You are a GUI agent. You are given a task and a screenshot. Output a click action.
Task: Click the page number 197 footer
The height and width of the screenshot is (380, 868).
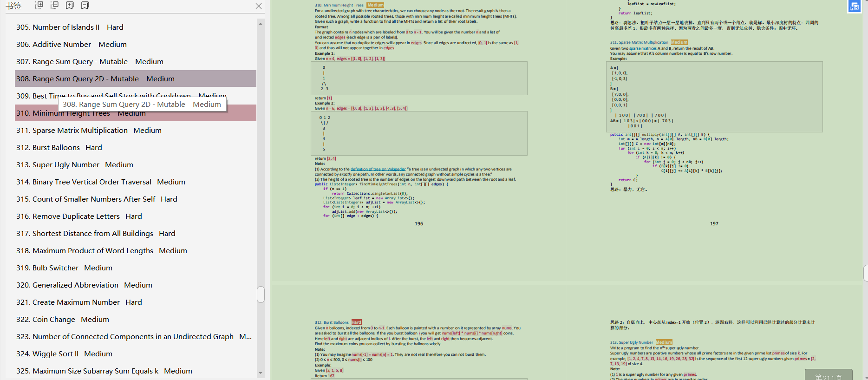[x=714, y=223]
